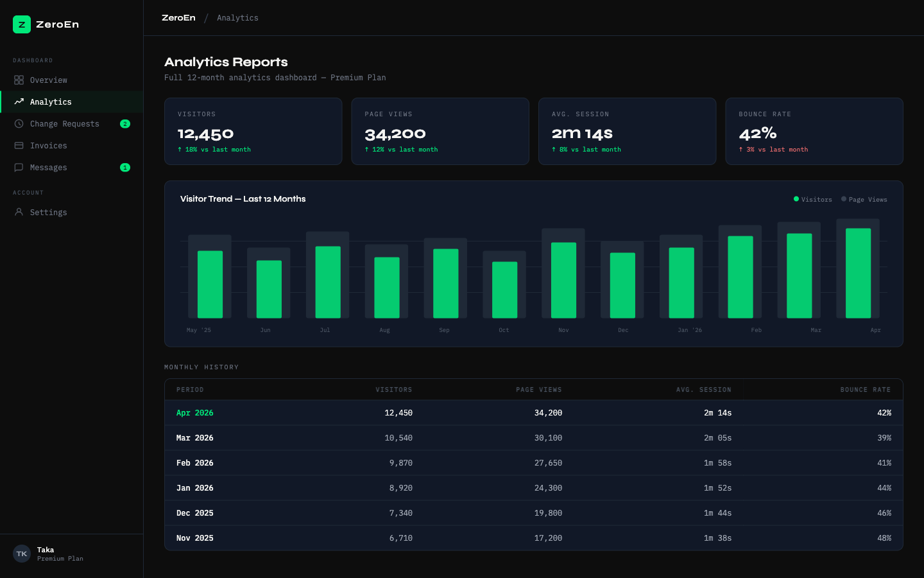Click the ZeroEn breadcrumb link
This screenshot has width=924, height=578.
coord(178,17)
